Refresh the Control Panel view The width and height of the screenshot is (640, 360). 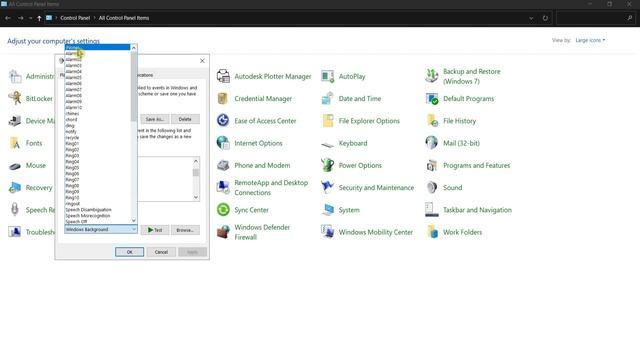click(545, 18)
